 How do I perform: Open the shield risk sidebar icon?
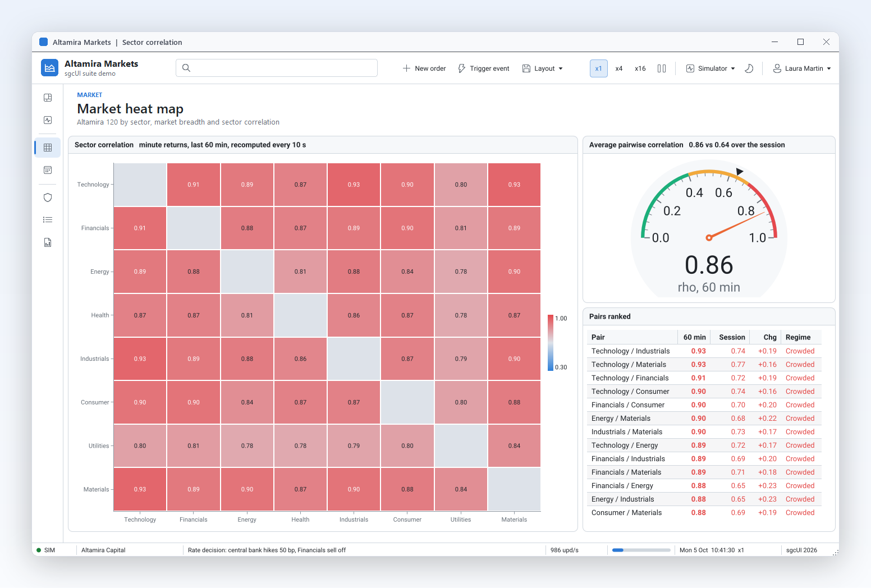coord(48,197)
